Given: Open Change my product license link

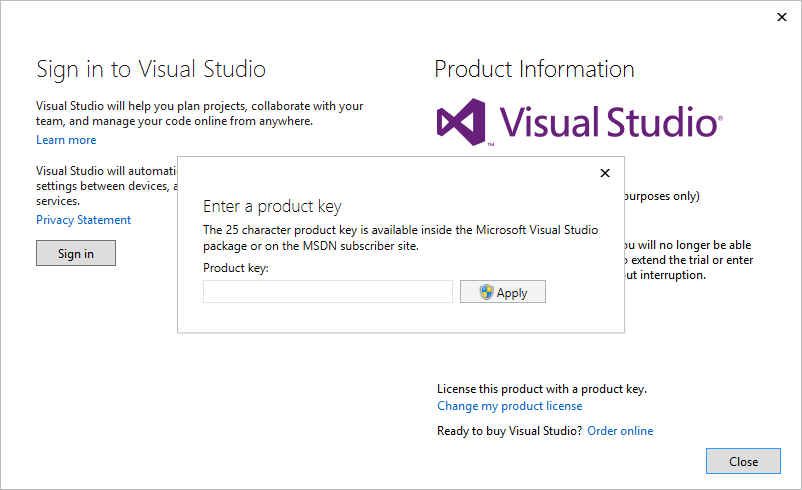Looking at the screenshot, I should click(x=509, y=406).
